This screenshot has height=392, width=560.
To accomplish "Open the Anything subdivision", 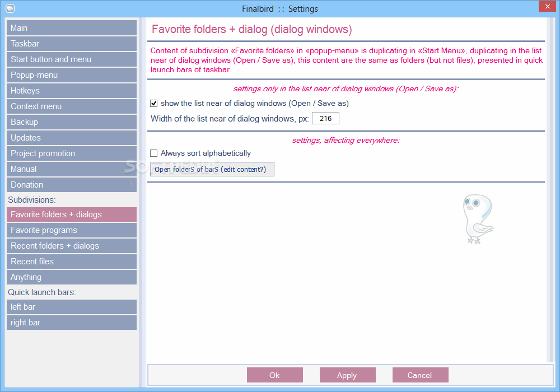I will coord(72,277).
